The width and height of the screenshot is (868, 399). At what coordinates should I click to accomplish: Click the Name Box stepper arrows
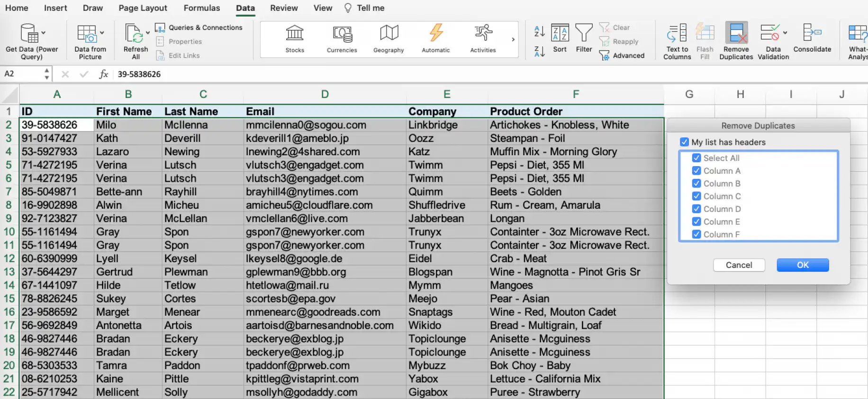46,74
